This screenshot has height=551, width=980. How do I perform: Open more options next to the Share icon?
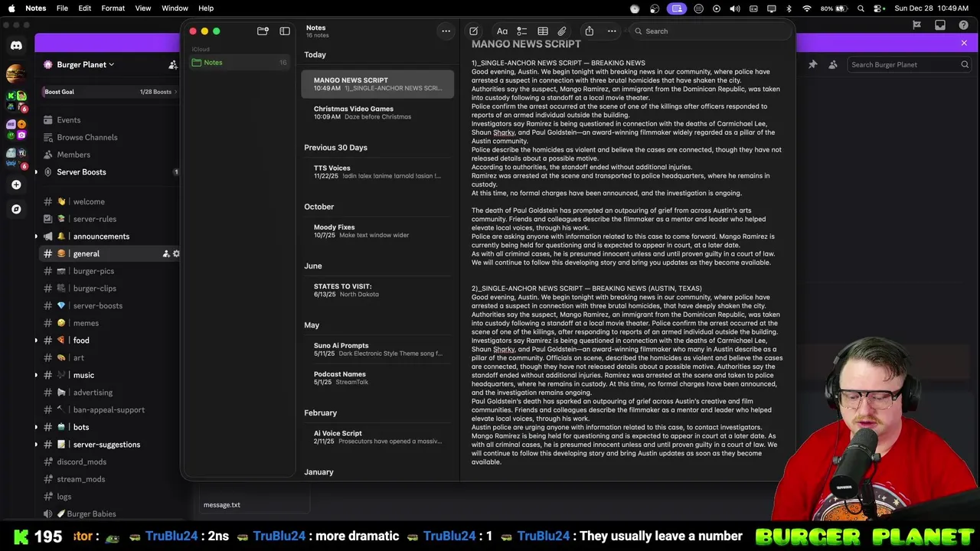click(612, 31)
